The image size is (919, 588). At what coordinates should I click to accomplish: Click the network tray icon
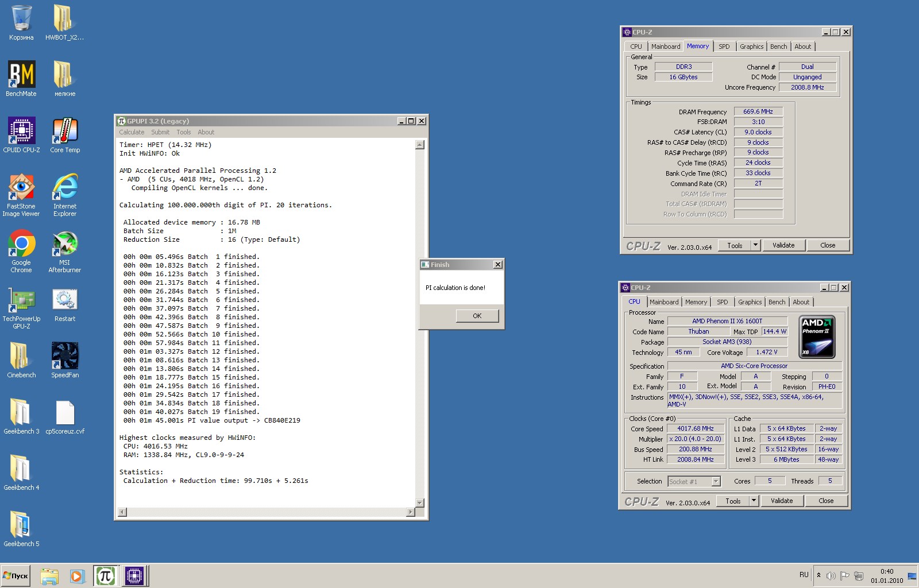tap(859, 576)
